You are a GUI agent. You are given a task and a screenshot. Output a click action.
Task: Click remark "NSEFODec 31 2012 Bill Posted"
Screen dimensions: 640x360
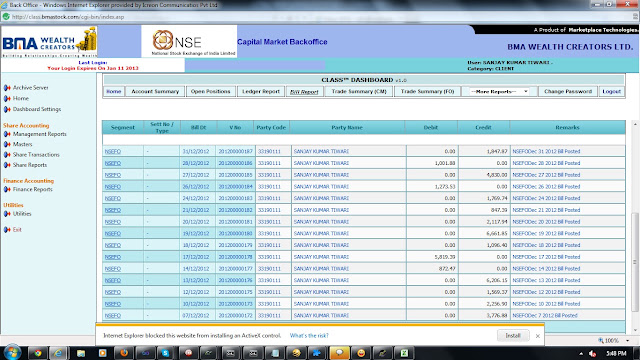point(546,151)
